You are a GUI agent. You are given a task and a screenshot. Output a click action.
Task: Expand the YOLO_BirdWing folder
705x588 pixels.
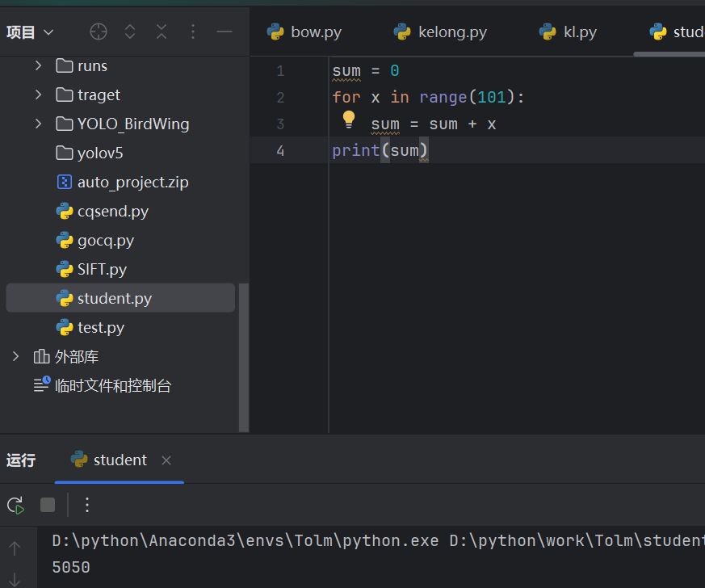point(38,124)
